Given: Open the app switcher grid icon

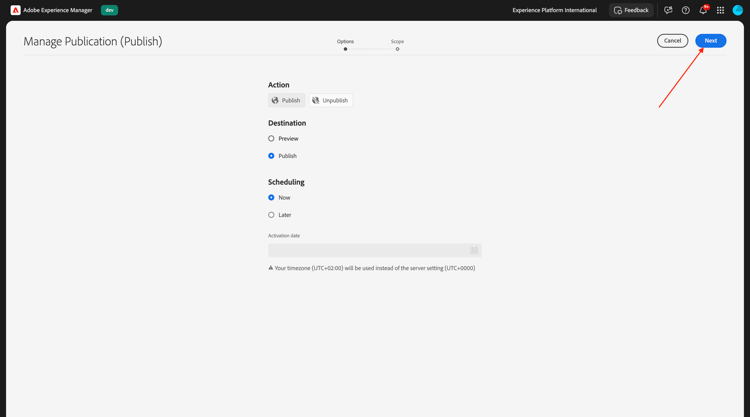Looking at the screenshot, I should click(x=720, y=10).
